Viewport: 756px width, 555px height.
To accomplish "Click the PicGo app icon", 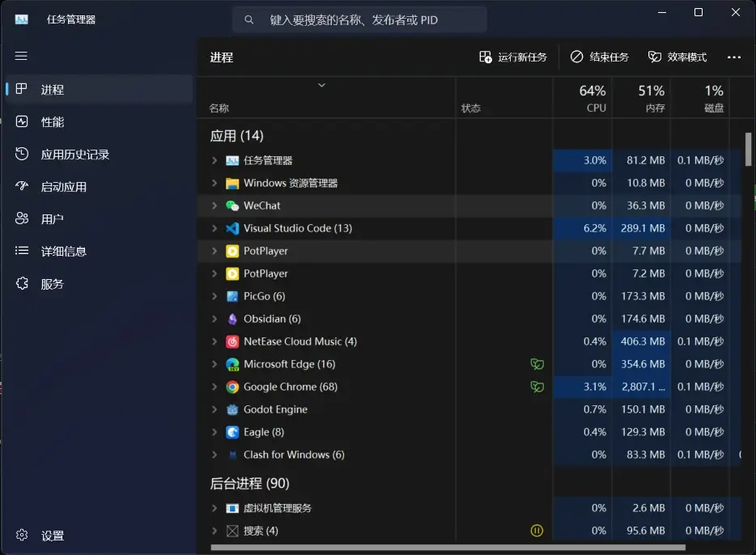I will coord(232,296).
